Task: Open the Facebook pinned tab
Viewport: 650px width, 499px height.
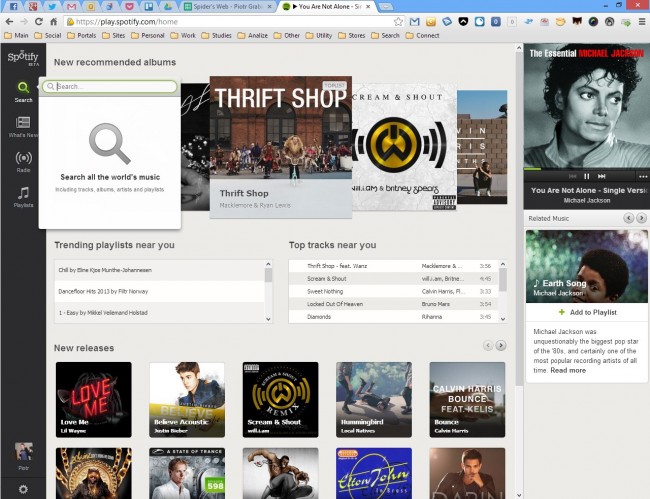Action: 13,6
